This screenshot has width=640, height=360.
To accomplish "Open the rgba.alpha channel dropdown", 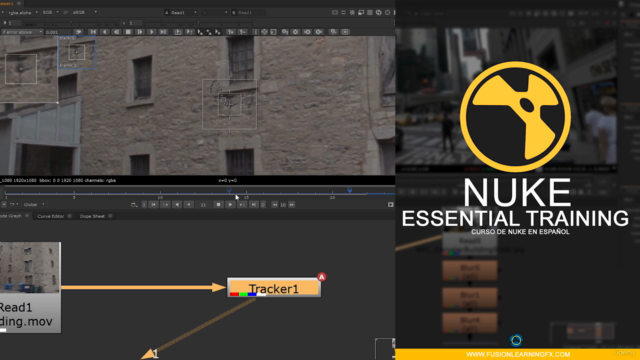I will tap(23, 13).
